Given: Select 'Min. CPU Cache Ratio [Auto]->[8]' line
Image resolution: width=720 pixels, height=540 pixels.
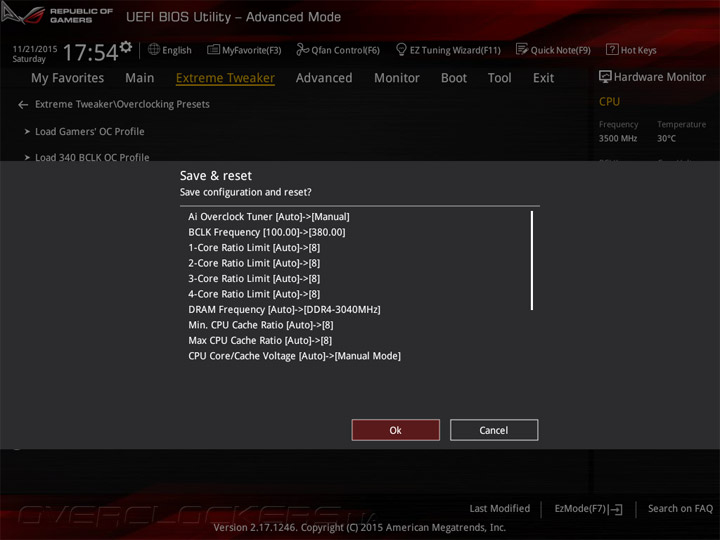Looking at the screenshot, I should [x=261, y=325].
